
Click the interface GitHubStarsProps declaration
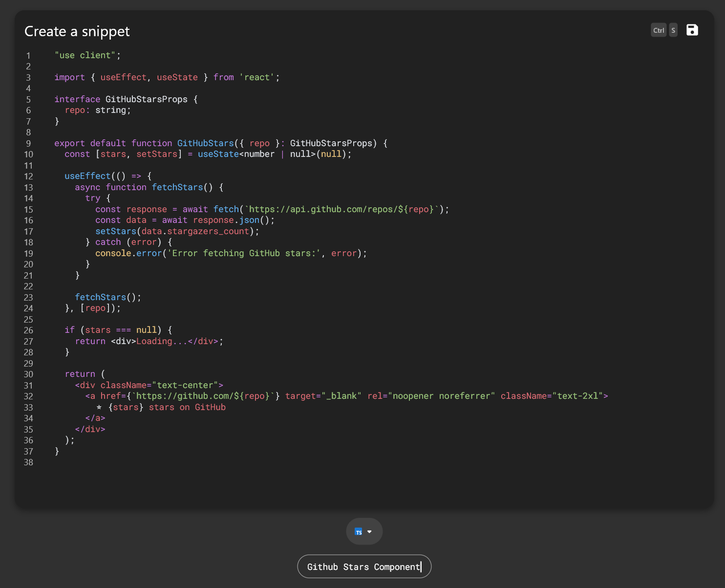coord(121,99)
